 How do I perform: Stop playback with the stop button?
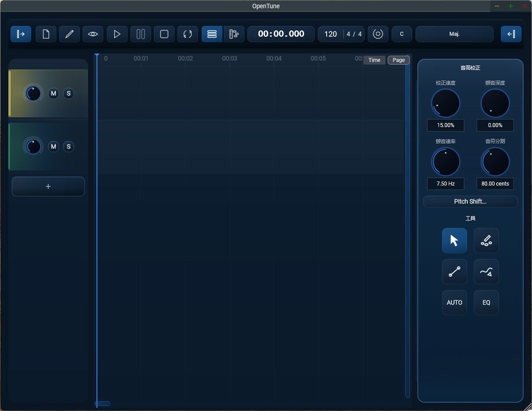coord(164,34)
